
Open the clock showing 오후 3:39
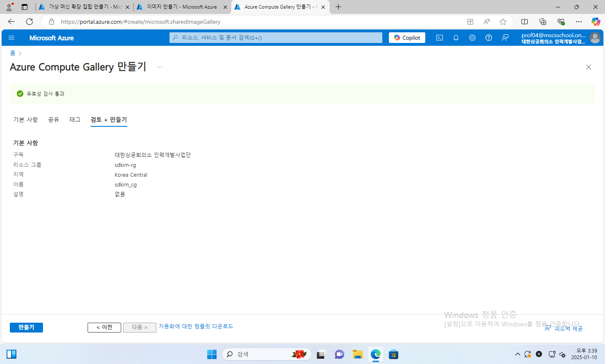point(584,354)
